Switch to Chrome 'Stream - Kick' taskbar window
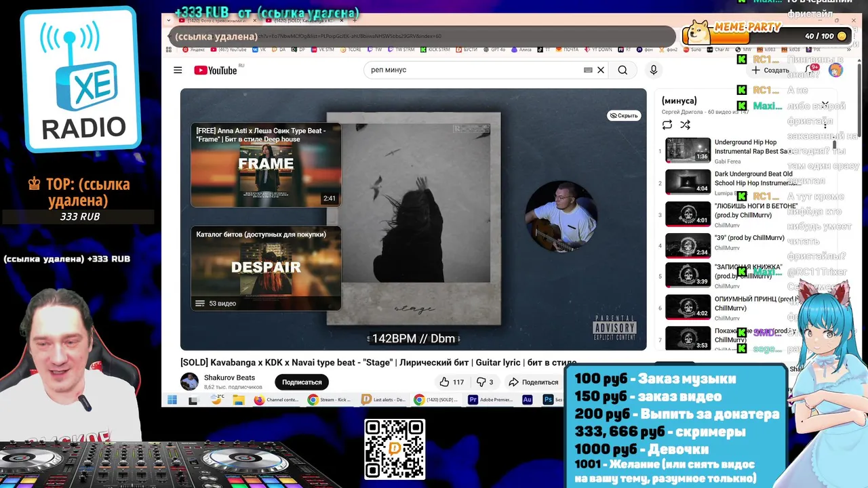The image size is (868, 488). [x=330, y=400]
